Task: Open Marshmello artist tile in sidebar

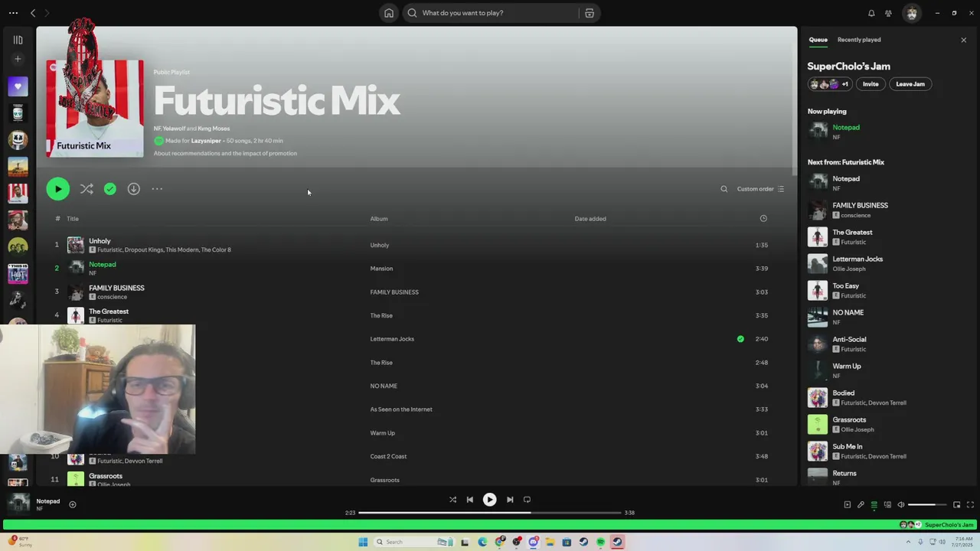Action: [x=18, y=140]
